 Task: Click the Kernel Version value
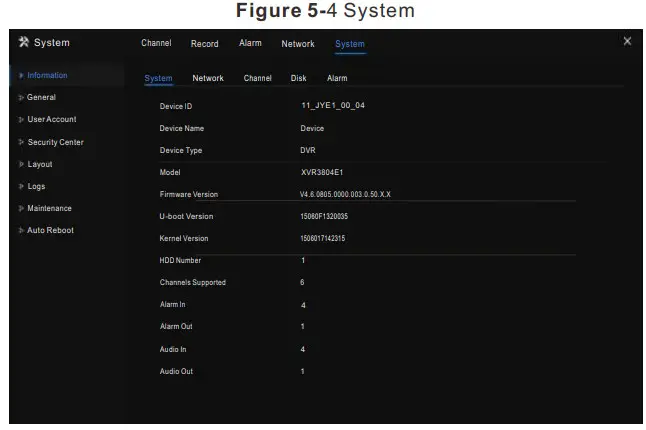323,238
